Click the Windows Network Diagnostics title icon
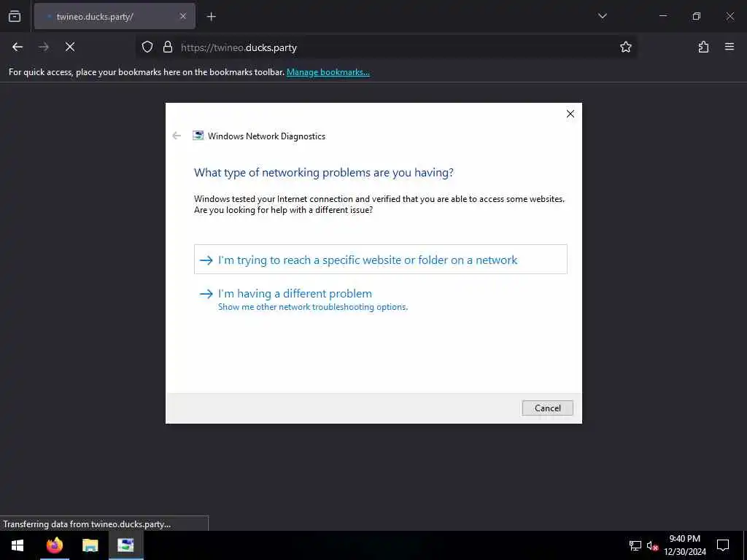 tap(198, 136)
